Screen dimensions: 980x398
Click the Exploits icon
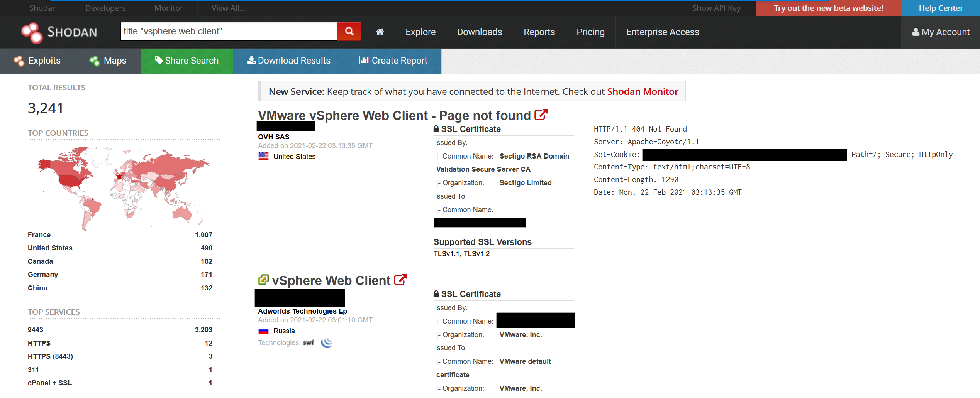(x=19, y=61)
